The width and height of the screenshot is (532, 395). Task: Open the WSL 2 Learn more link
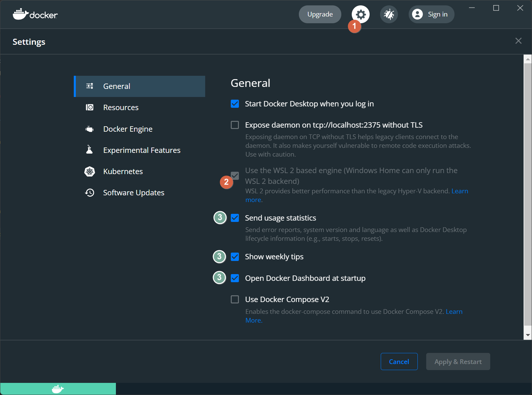[x=460, y=191]
